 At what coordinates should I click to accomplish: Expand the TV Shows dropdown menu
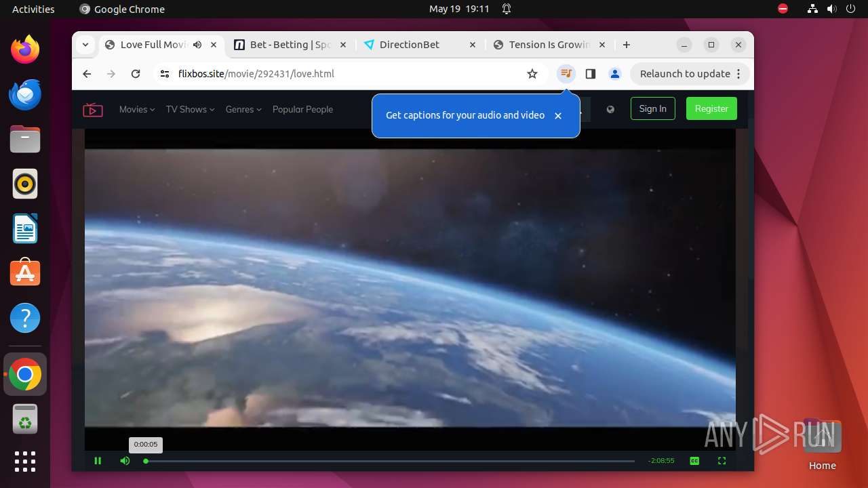(190, 109)
